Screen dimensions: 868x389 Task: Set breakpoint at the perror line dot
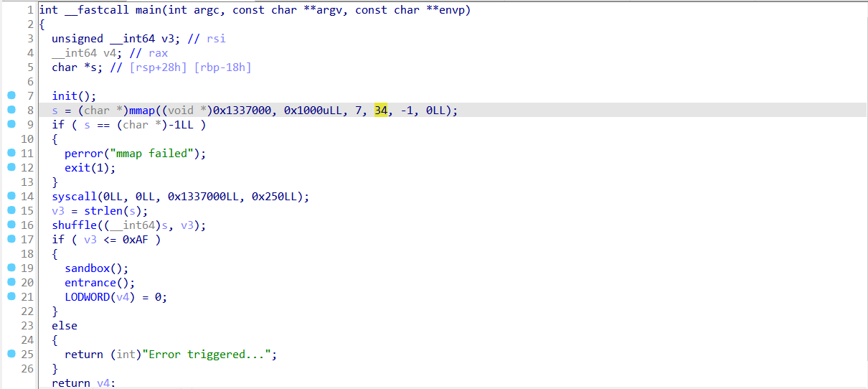[11, 154]
